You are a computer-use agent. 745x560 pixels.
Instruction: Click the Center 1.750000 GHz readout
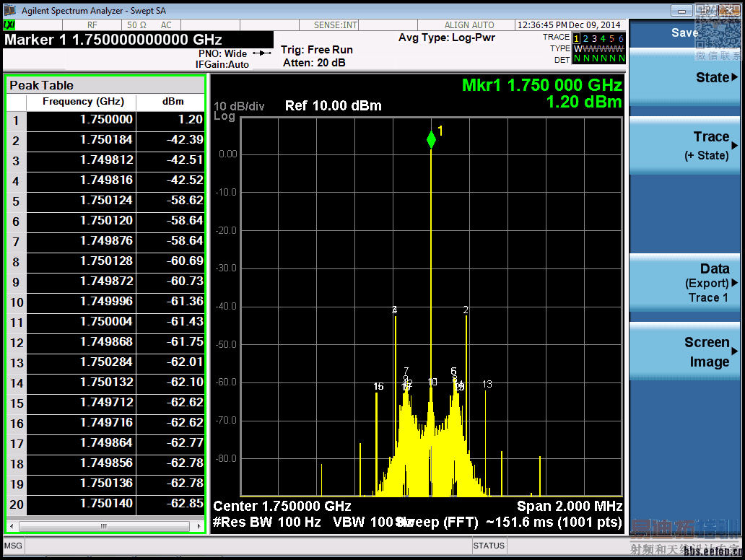(x=282, y=506)
